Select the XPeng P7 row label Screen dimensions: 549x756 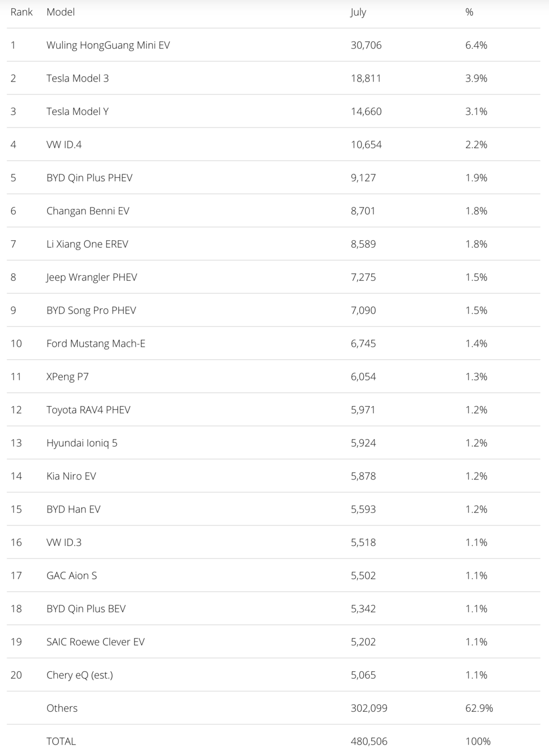pos(68,377)
